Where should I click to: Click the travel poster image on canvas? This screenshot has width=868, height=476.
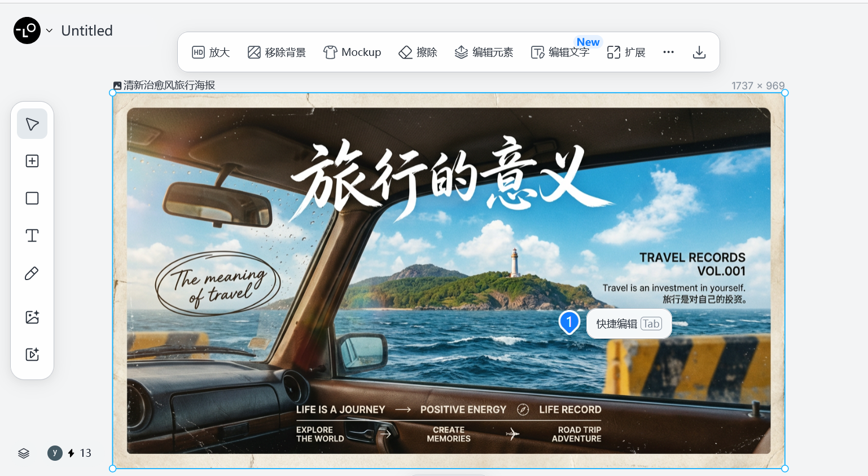(x=449, y=281)
